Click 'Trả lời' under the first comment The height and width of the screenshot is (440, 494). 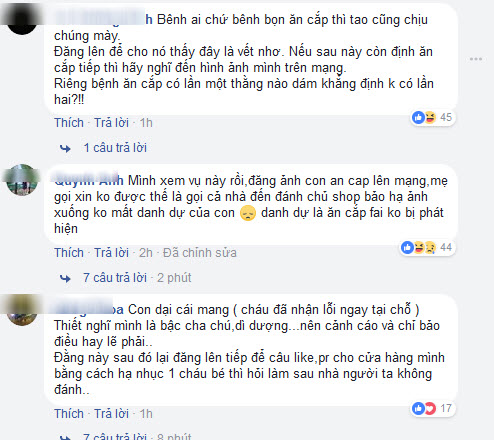point(111,123)
